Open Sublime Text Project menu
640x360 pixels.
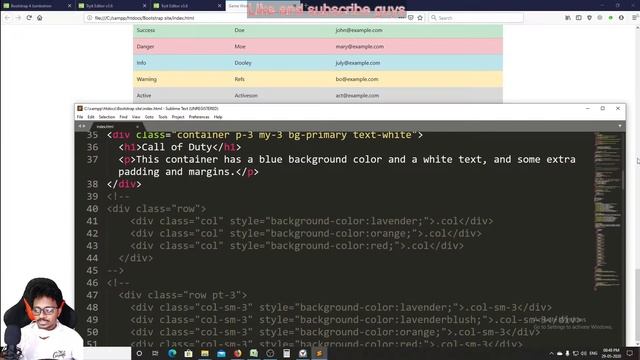coord(178,117)
